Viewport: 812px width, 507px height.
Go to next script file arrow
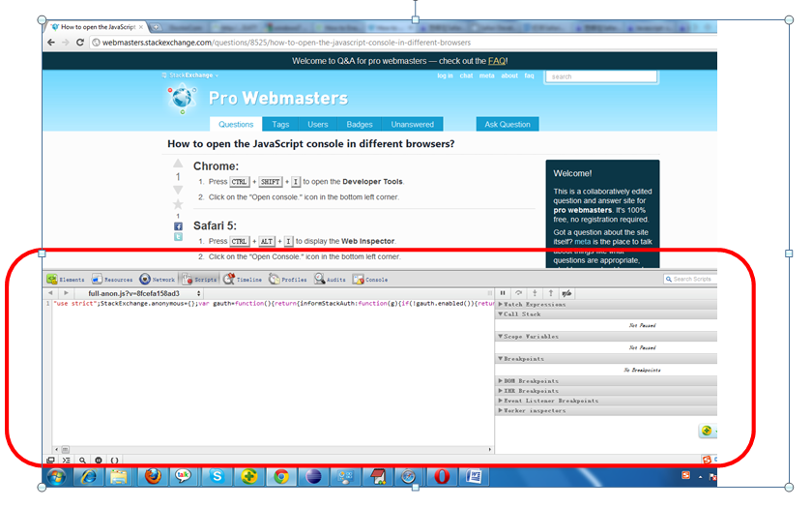tap(66, 293)
